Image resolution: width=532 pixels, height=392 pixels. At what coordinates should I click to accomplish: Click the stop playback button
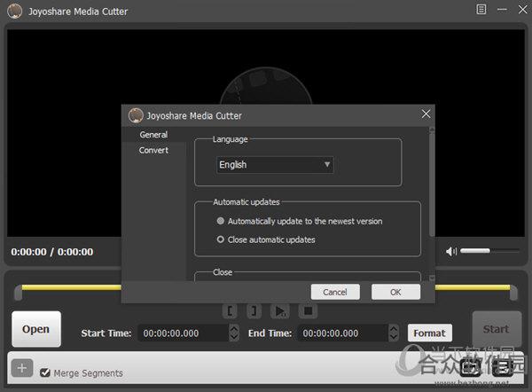(x=308, y=311)
